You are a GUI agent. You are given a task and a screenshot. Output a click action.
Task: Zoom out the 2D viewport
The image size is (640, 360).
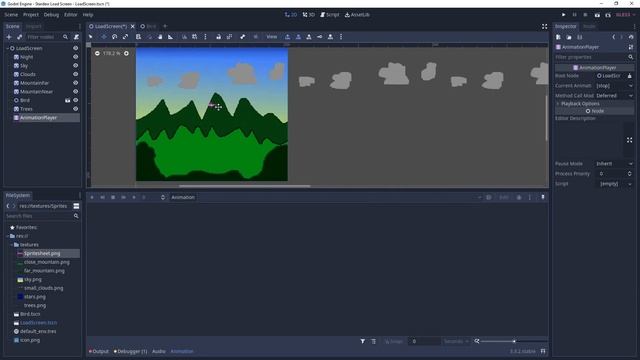[x=97, y=53]
